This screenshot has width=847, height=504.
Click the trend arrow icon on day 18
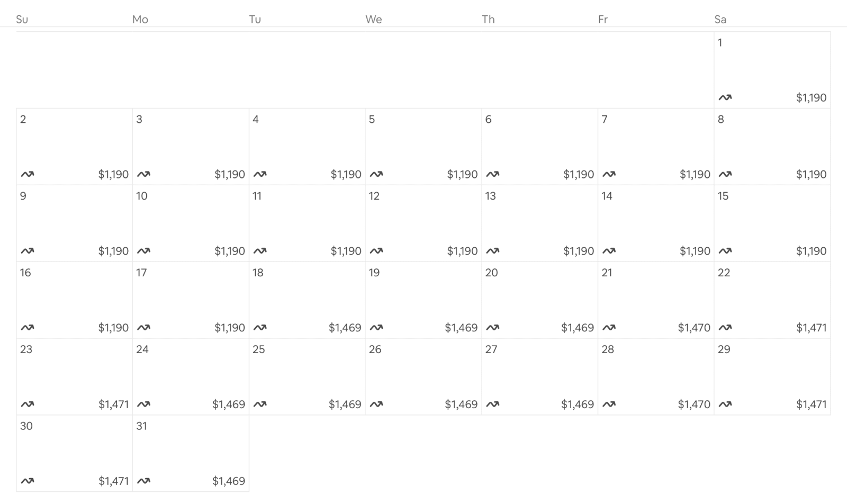coord(260,328)
